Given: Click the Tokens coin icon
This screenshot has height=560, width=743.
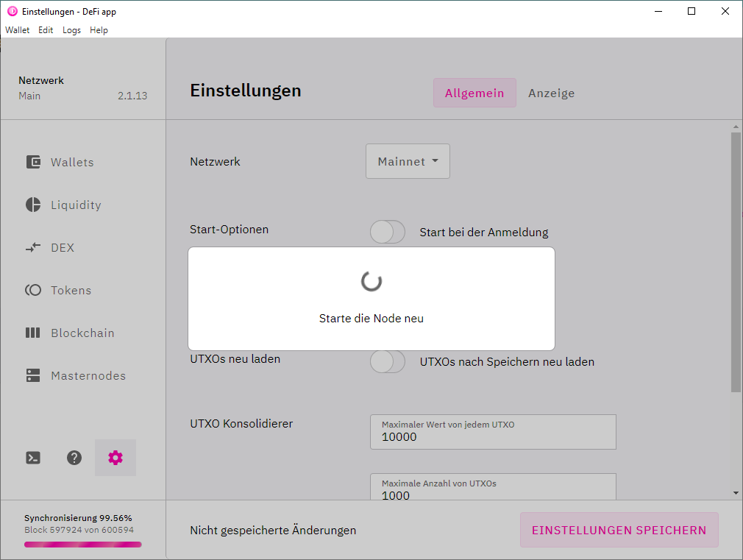Looking at the screenshot, I should click(33, 290).
